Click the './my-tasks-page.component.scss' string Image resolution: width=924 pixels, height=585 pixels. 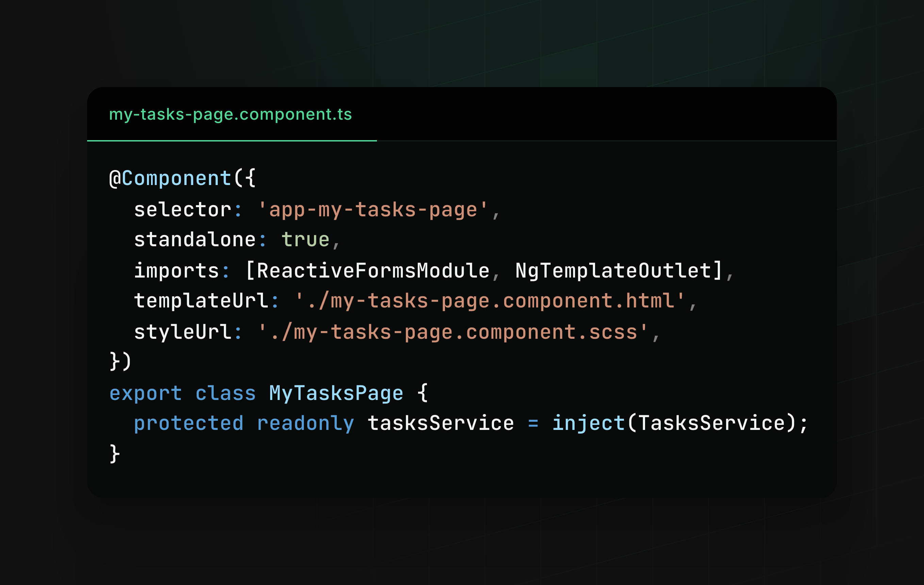tap(453, 332)
